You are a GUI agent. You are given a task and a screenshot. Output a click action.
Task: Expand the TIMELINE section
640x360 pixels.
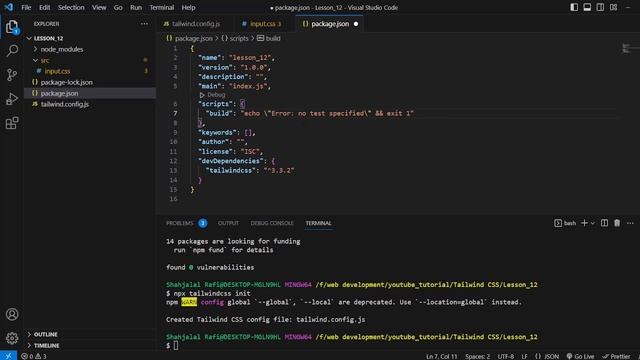46,345
